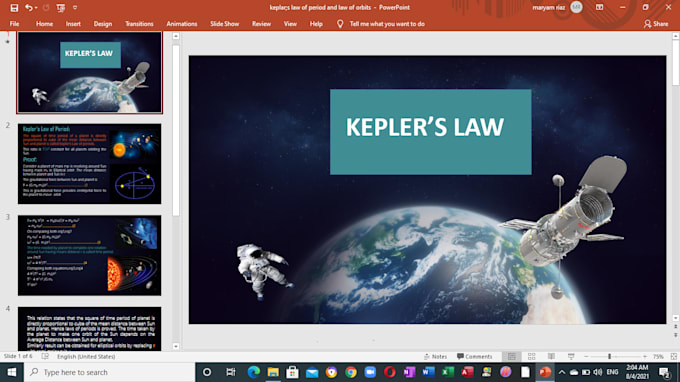Click the thumbnail pane scroll down arrow

tap(176, 346)
